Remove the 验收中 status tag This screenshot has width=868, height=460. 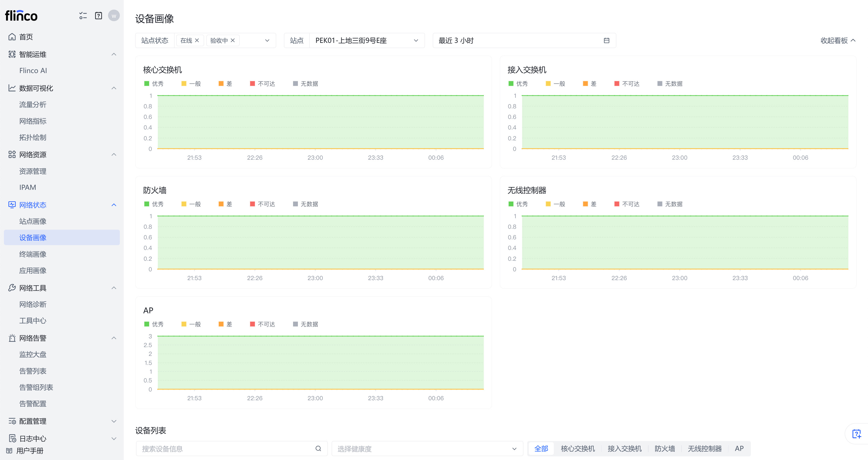click(232, 40)
